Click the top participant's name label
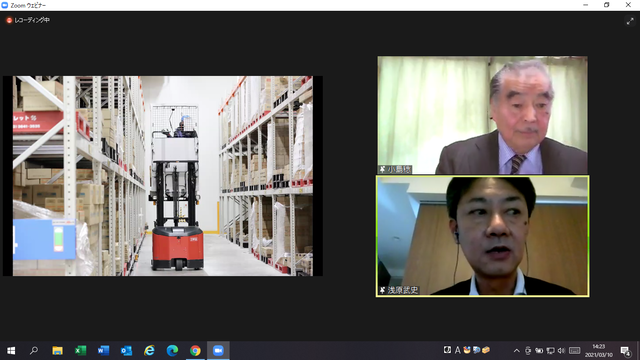 [x=399, y=169]
